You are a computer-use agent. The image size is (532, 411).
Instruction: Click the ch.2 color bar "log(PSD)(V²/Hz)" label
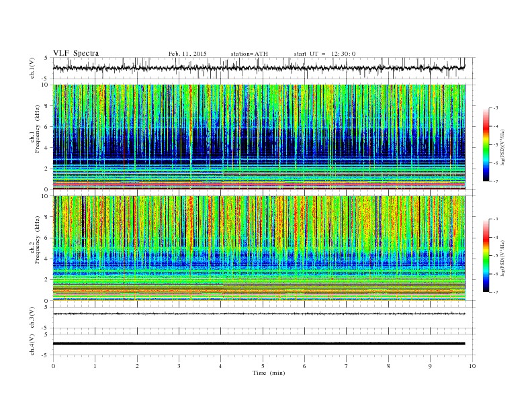503,258
